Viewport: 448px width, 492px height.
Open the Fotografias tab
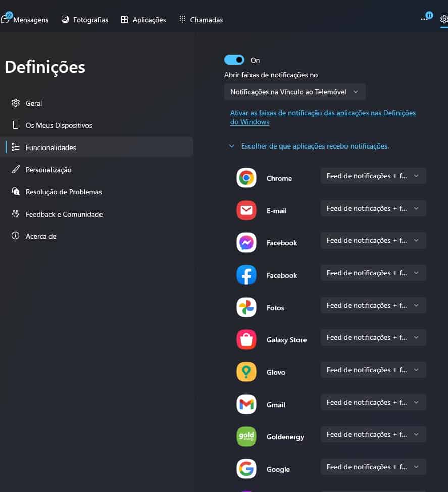pyautogui.click(x=85, y=20)
